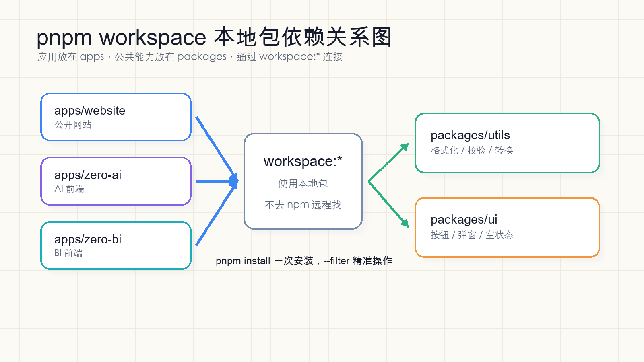This screenshot has width=644, height=362.
Task: Select the apps/zero-bi box
Action: [116, 246]
